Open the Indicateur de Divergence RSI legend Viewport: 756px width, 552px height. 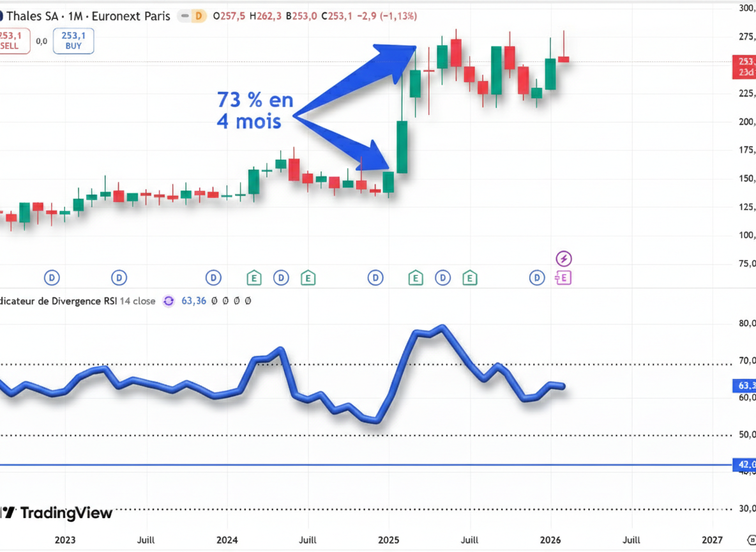(x=61, y=301)
